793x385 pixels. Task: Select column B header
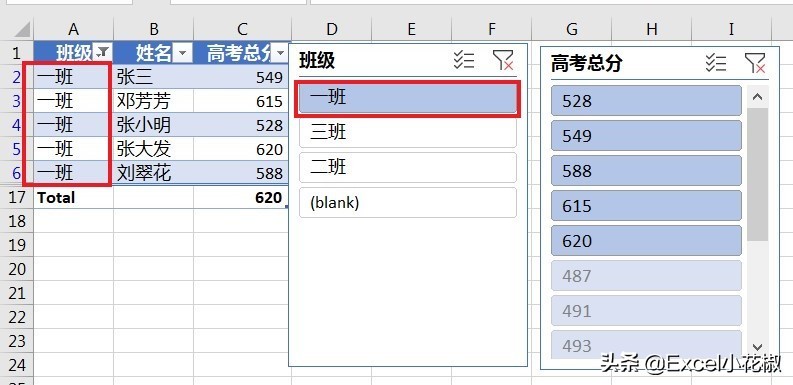(154, 29)
